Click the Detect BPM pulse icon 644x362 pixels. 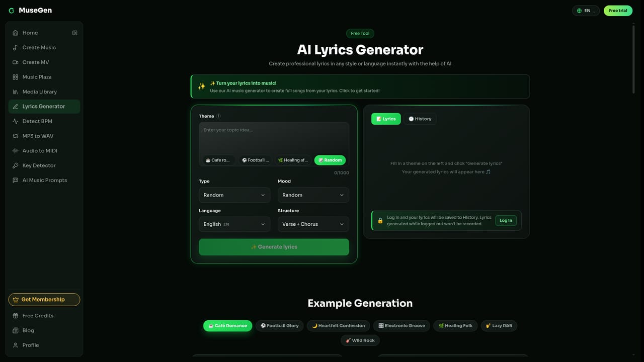coord(15,121)
